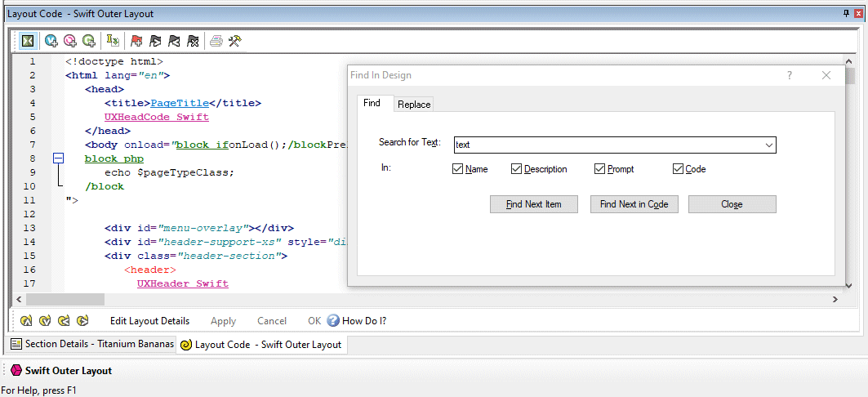The image size is (868, 397).
Task: Click the block_if link on line 7
Action: [x=202, y=145]
